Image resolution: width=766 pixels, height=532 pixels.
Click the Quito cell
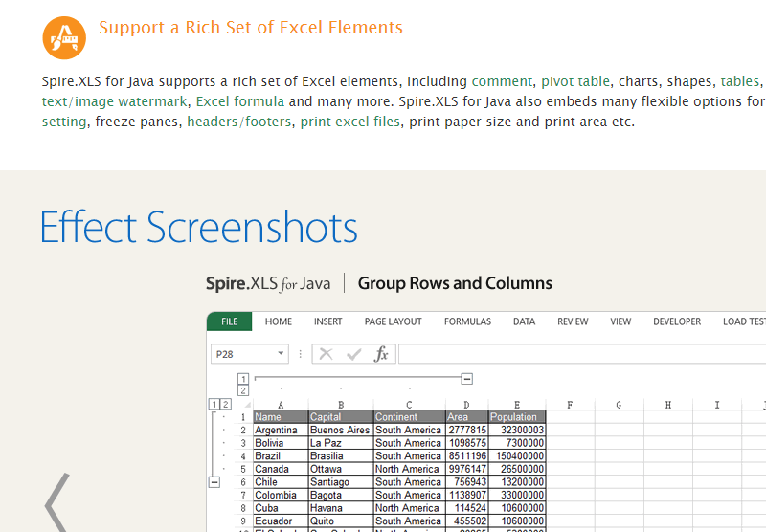click(x=341, y=521)
